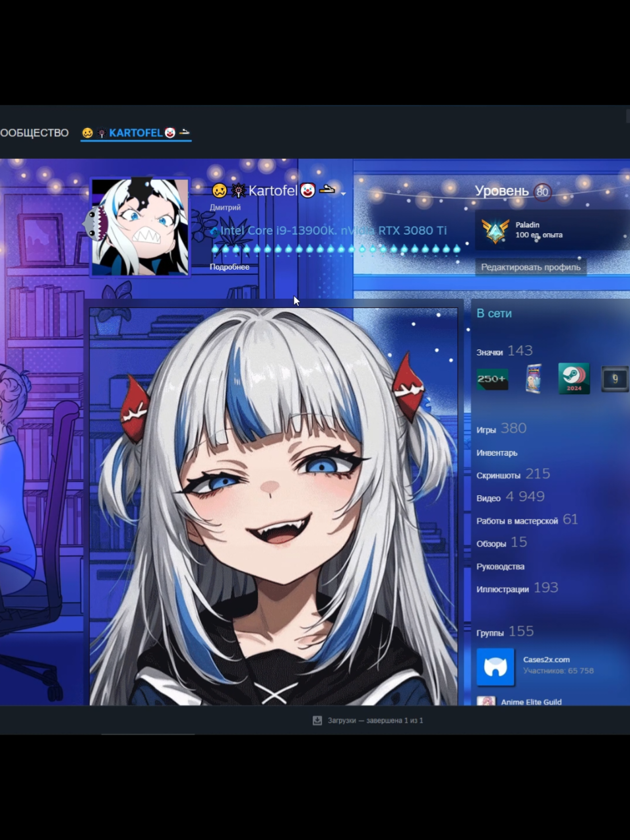The image size is (630, 840).
Task: Open the featured artwork showcase image
Action: [273, 506]
